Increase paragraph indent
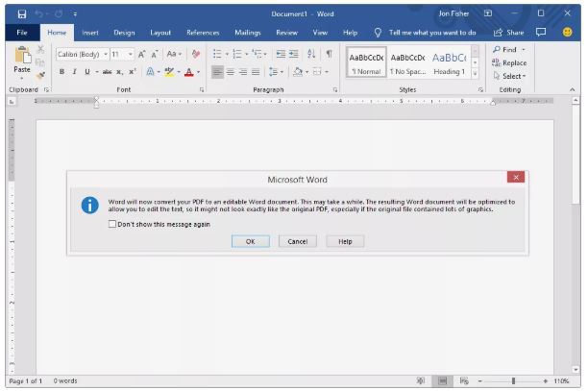 [x=294, y=54]
